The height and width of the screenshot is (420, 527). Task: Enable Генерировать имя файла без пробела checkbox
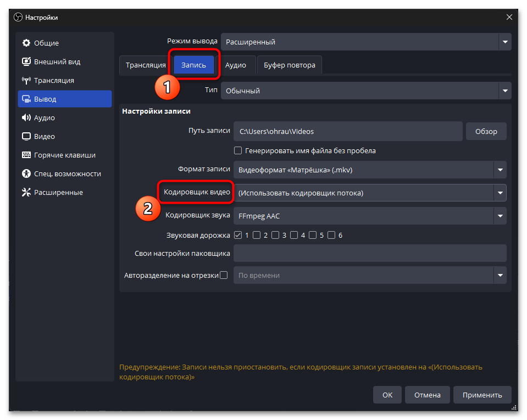coord(238,150)
